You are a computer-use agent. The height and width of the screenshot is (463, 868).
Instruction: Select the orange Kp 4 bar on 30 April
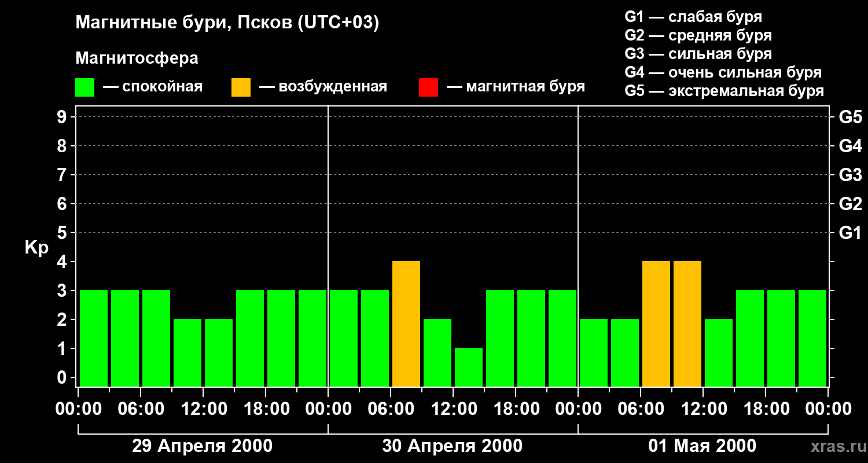tap(406, 324)
